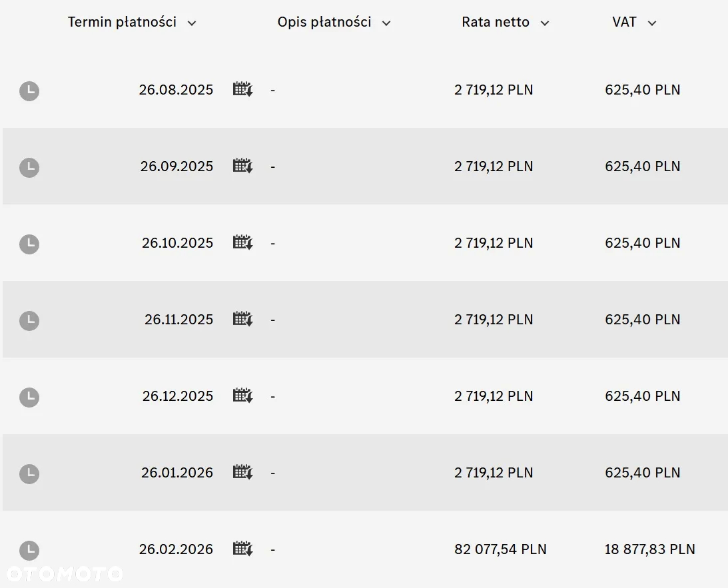
Task: Click calendar icon for 26.08.2025 payment
Action: (243, 89)
